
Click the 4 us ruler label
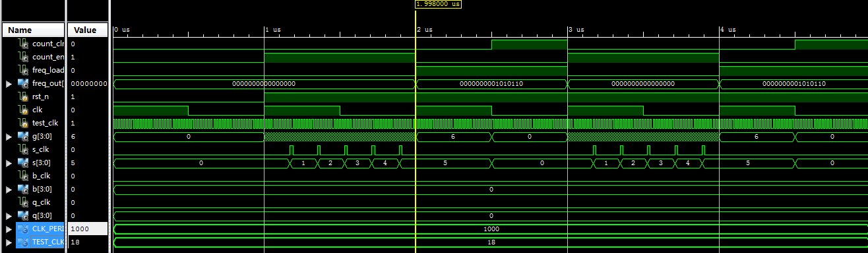coord(728,30)
